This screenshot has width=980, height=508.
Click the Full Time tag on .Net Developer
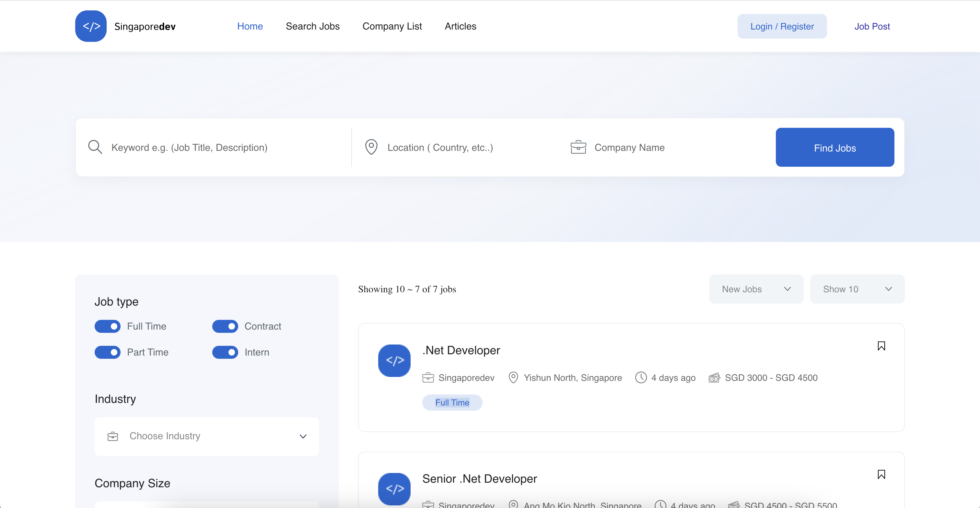pyautogui.click(x=452, y=403)
